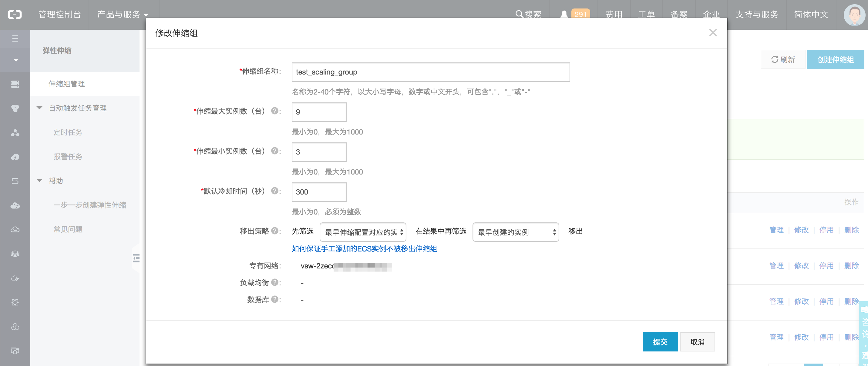Click the Aliyun logo icon

pyautogui.click(x=15, y=15)
